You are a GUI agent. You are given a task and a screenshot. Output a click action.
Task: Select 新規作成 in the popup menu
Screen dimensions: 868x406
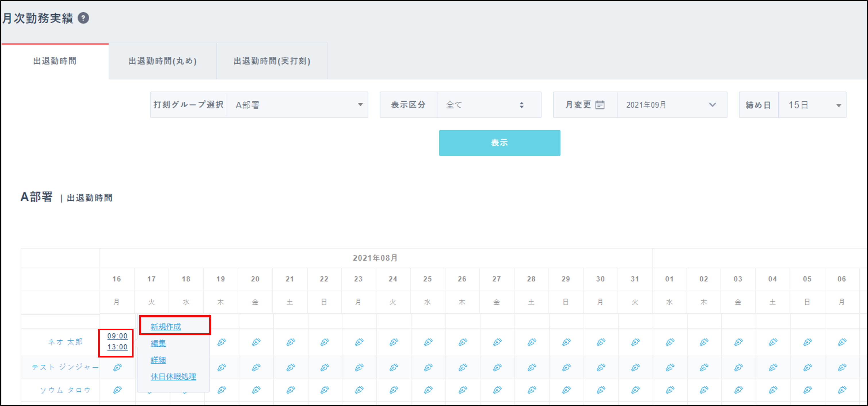(166, 326)
